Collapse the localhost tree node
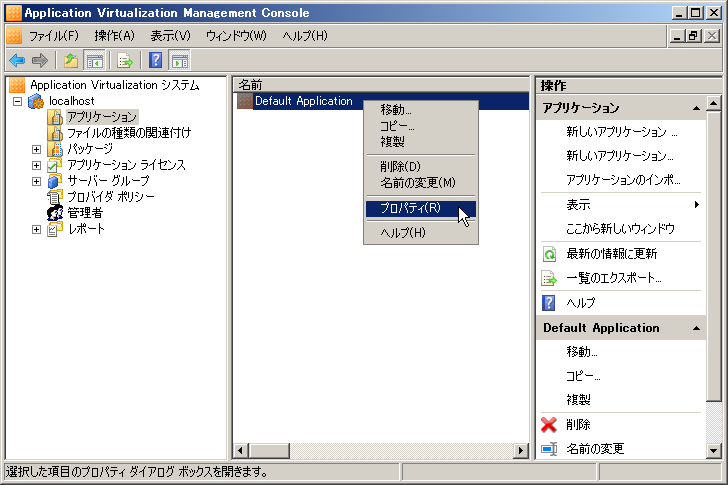Screen dimensions: 728x485 point(18,101)
